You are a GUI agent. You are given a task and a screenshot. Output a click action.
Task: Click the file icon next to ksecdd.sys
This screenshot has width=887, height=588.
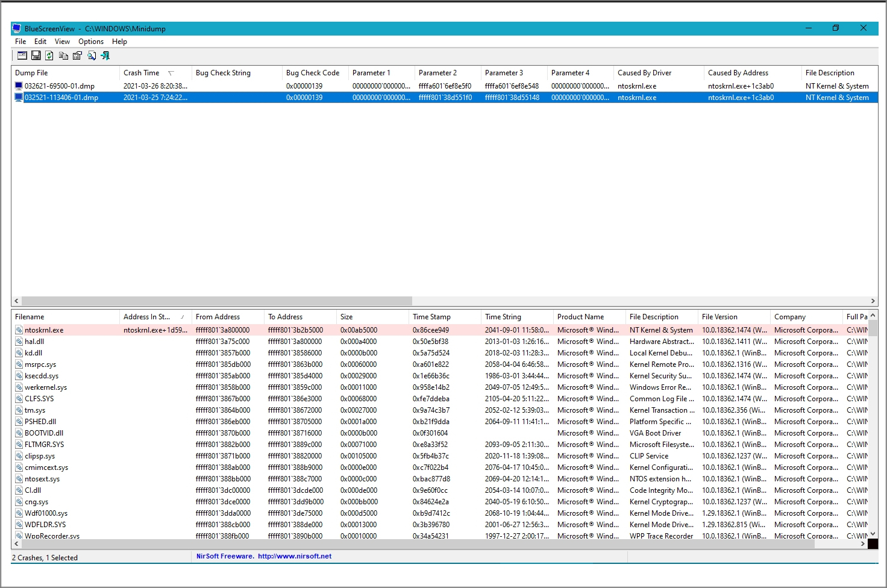[19, 376]
